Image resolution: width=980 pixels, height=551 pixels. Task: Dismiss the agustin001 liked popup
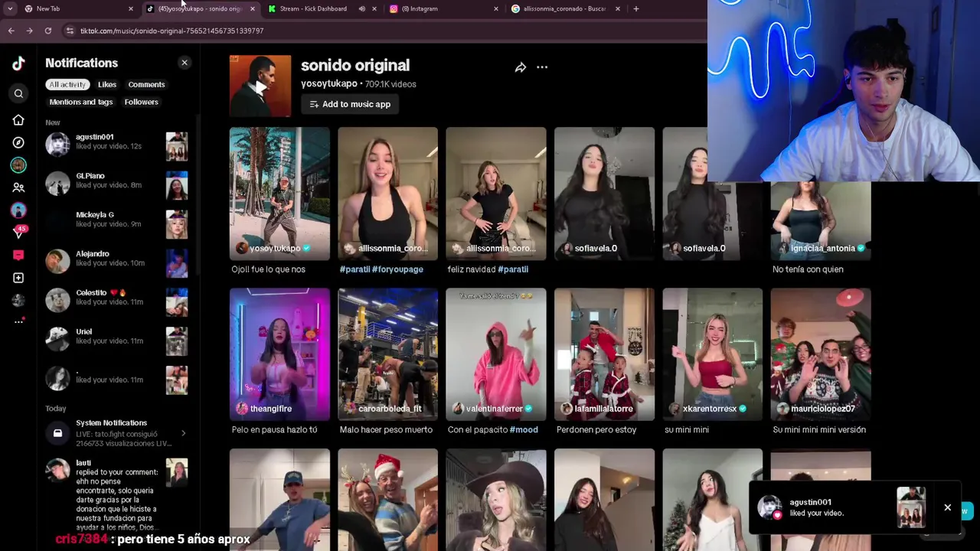pyautogui.click(x=947, y=507)
